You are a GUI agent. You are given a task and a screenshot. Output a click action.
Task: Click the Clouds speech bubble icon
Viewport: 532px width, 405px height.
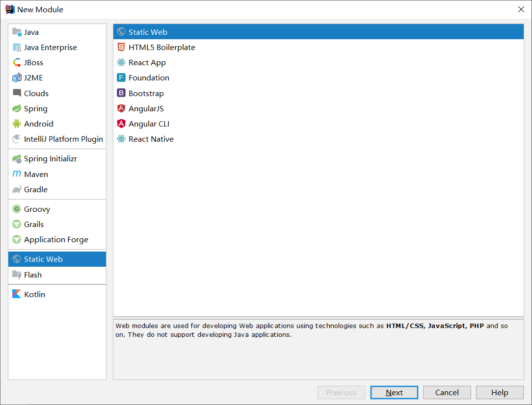coord(17,93)
